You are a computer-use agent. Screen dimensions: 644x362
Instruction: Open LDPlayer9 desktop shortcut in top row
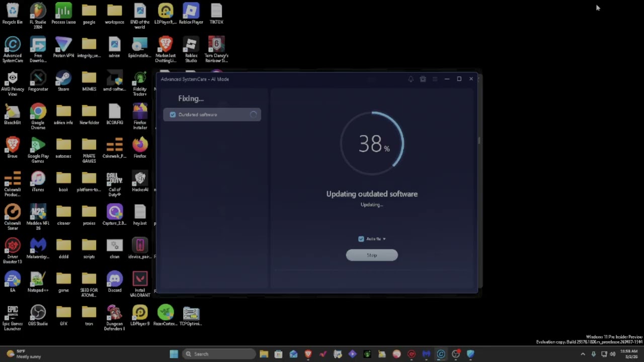point(166,14)
